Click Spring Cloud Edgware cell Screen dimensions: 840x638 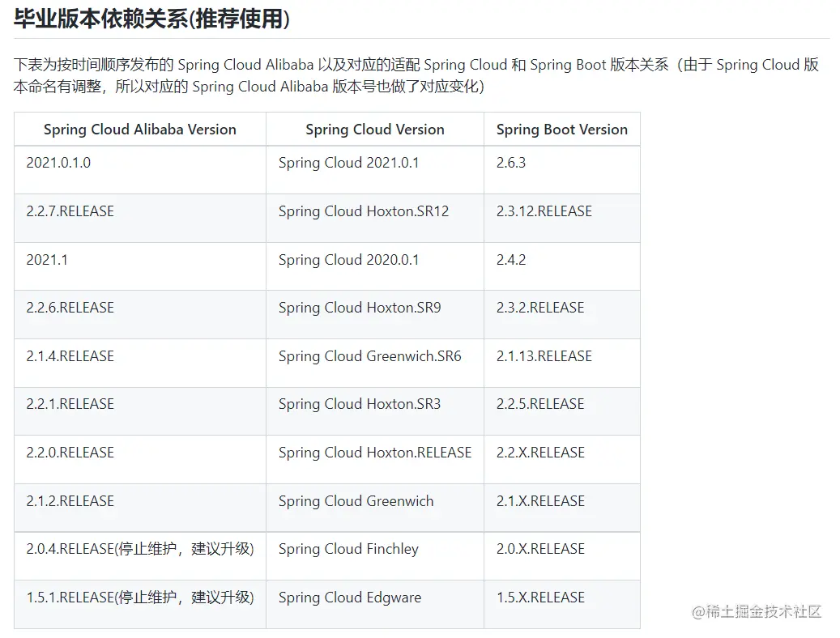375,604
